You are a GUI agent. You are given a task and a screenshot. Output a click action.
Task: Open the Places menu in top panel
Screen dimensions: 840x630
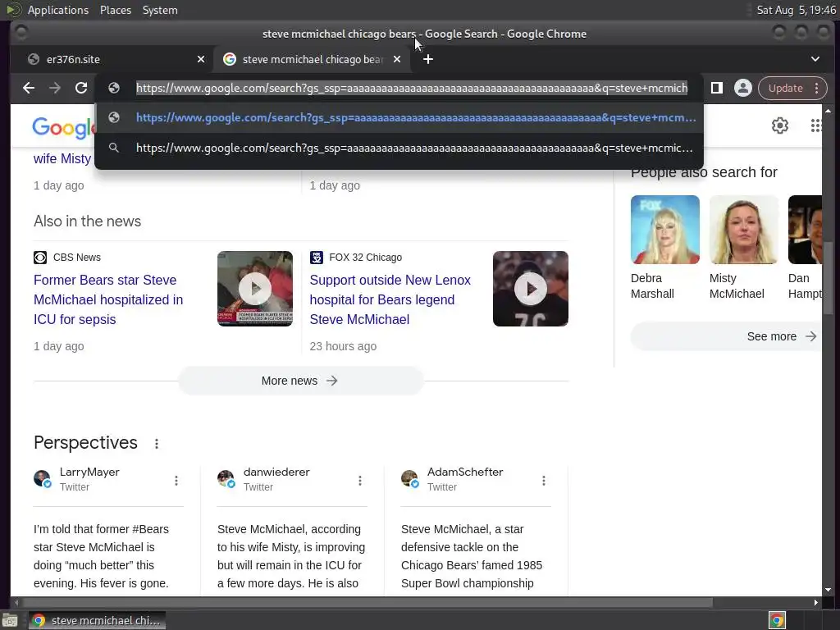[115, 10]
